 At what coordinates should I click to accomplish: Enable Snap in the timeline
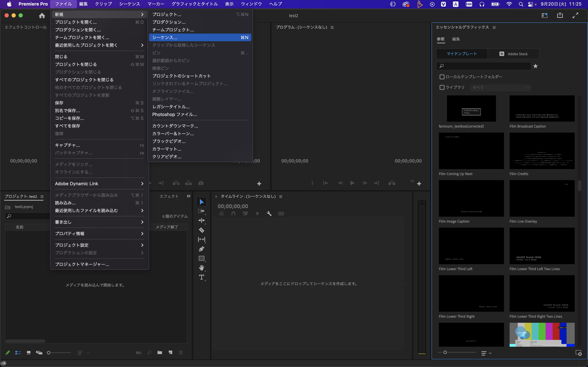233,214
